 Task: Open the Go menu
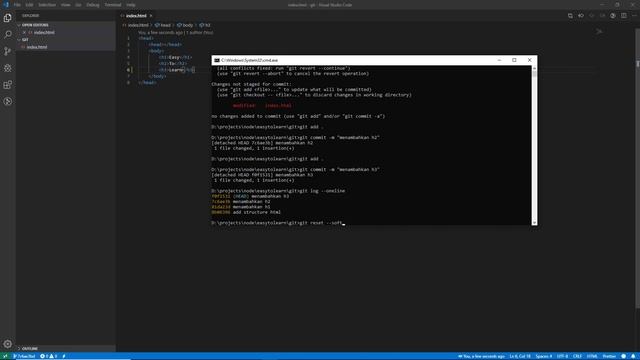[78, 5]
